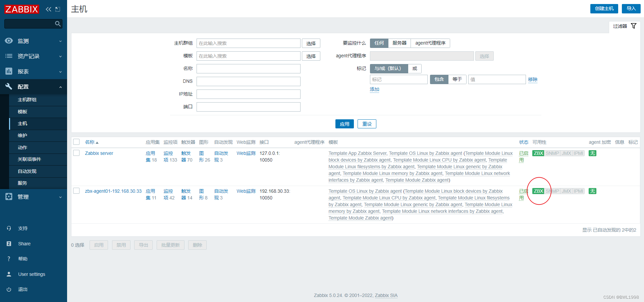Screen dimensions: 644x302
Task: Click SNMP badge for Zabbix server
Action: point(552,153)
